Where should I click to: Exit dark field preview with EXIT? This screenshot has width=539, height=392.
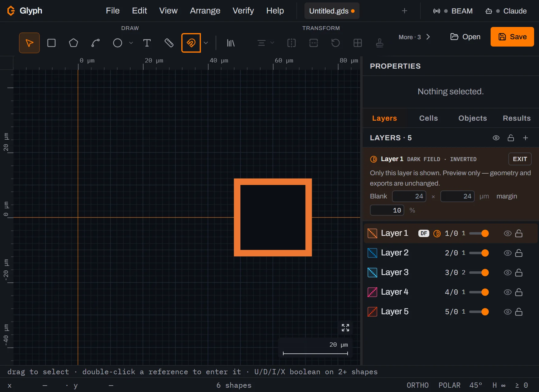(520, 159)
